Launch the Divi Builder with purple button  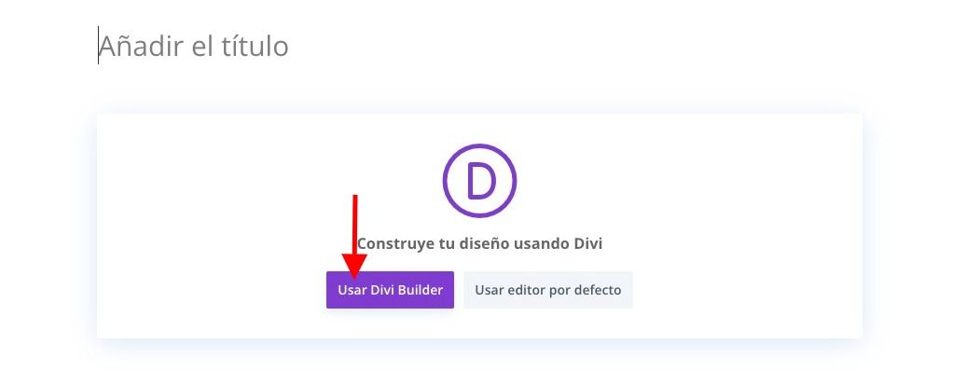tap(390, 290)
